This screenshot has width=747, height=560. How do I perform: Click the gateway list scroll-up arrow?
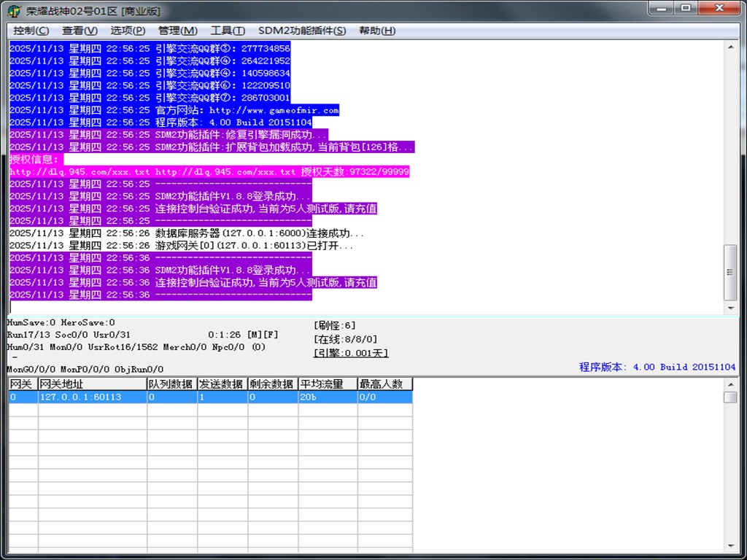click(x=730, y=384)
